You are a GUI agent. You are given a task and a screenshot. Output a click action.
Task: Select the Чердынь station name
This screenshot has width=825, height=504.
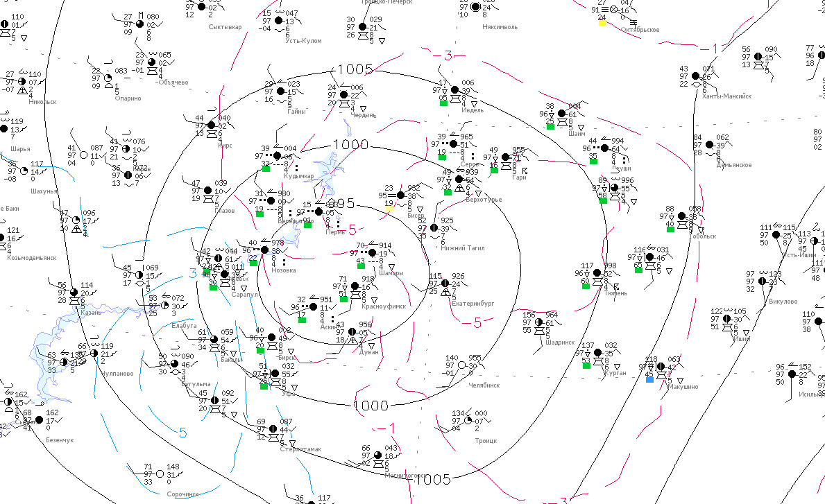[363, 115]
